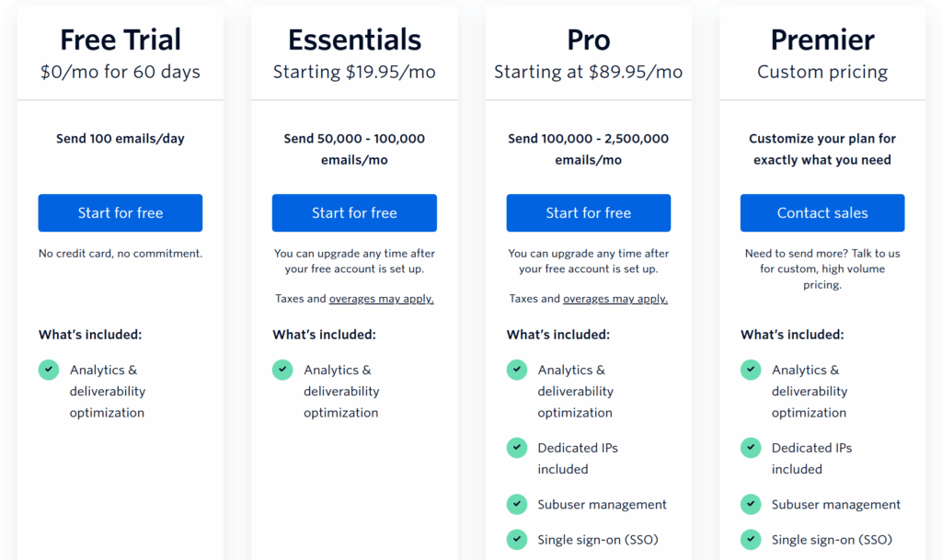942x560 pixels.
Task: Click Contact sales on the Premier plan
Action: point(821,212)
